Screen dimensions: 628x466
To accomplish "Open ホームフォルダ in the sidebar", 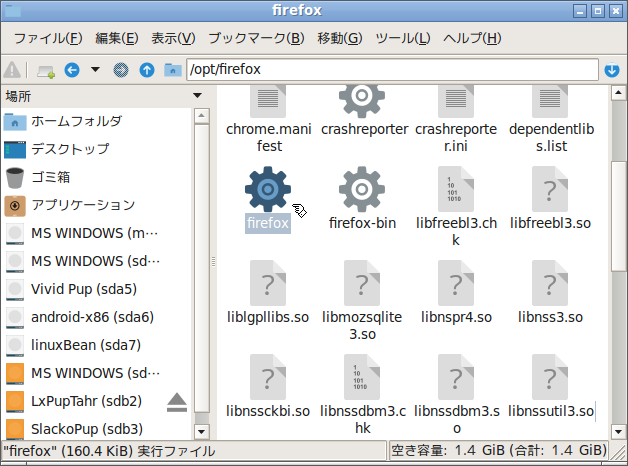I will (x=97, y=121).
